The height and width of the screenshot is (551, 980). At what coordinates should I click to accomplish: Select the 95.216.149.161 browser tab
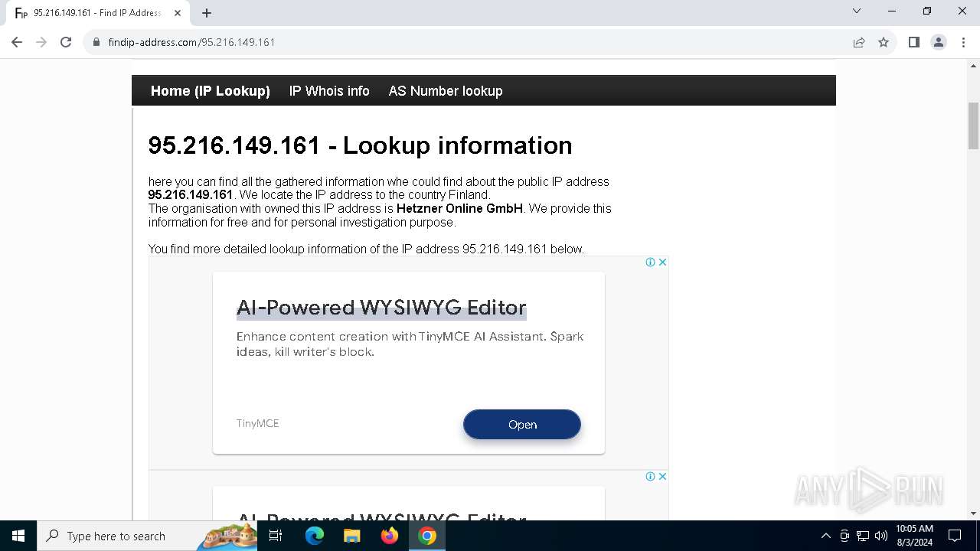98,13
